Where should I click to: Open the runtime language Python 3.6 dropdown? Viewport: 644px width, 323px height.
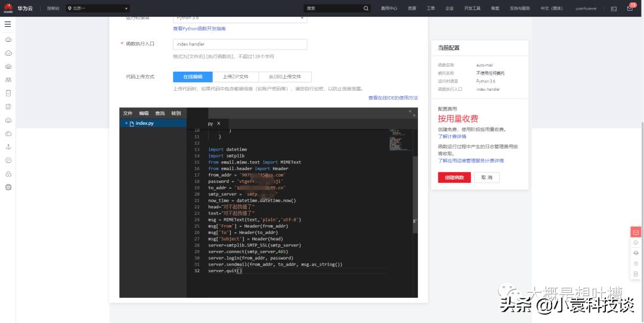click(240, 19)
